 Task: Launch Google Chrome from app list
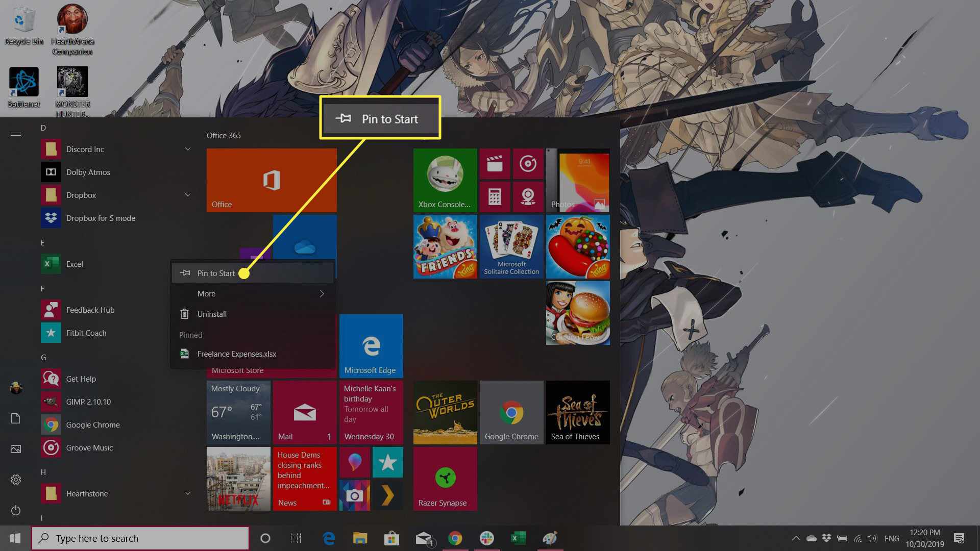[x=117, y=424]
